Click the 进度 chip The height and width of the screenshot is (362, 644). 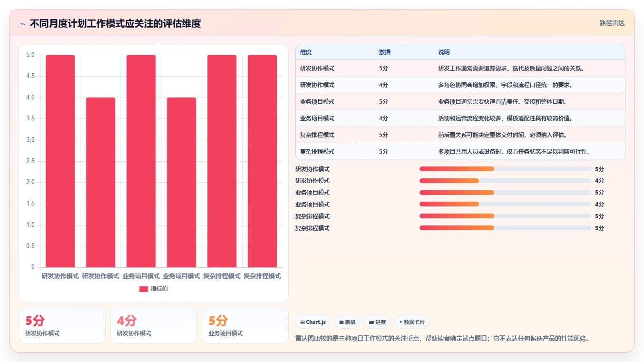click(x=377, y=322)
